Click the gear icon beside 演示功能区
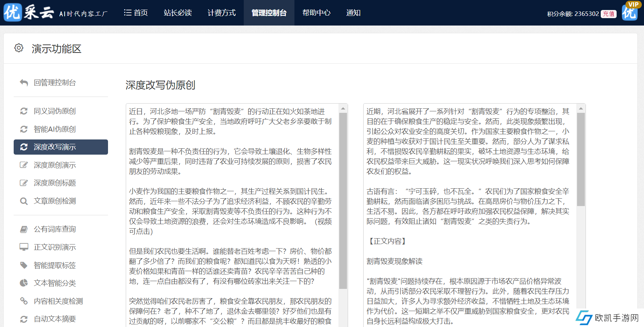This screenshot has height=327, width=644. [19, 48]
